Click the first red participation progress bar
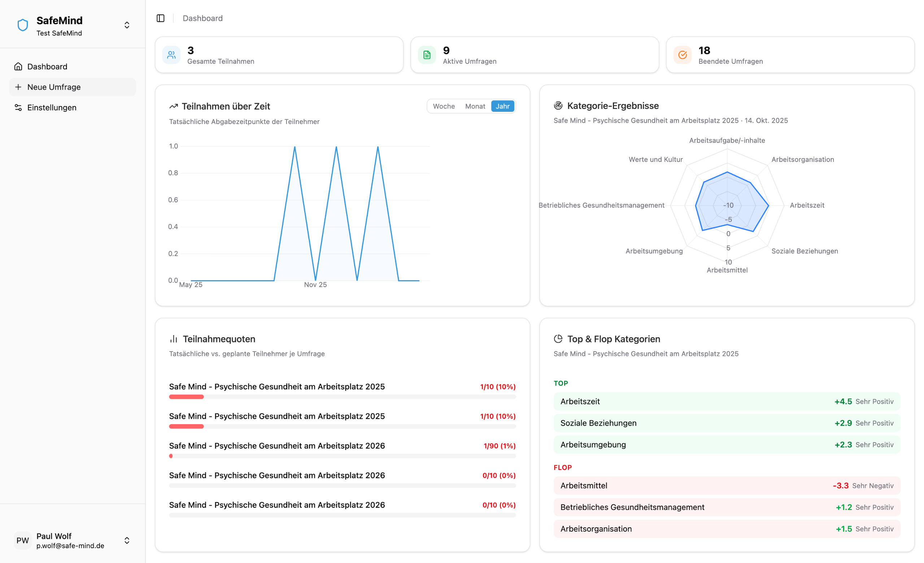Image resolution: width=924 pixels, height=563 pixels. 186,397
